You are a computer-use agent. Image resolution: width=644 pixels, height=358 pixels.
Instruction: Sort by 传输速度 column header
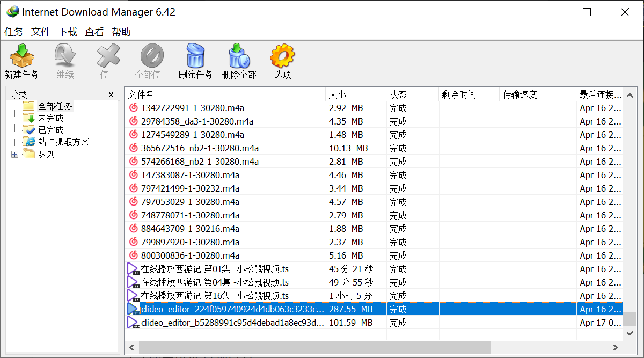tap(538, 95)
